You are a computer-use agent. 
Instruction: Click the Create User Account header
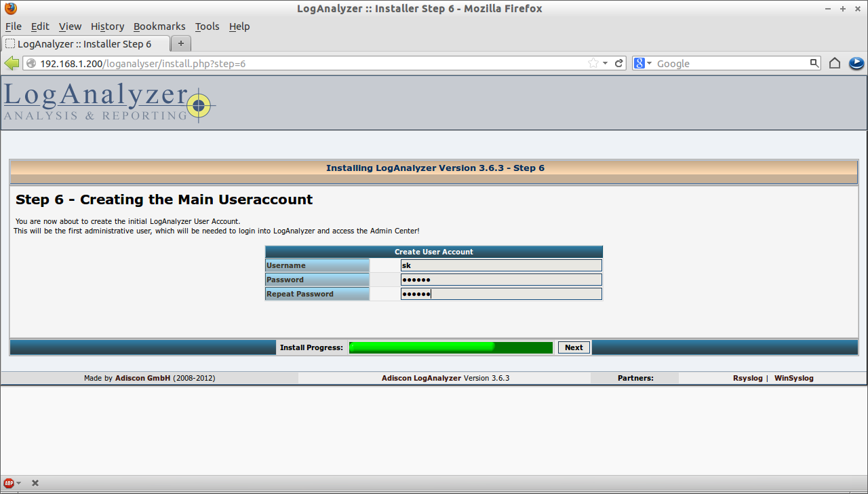pos(434,252)
